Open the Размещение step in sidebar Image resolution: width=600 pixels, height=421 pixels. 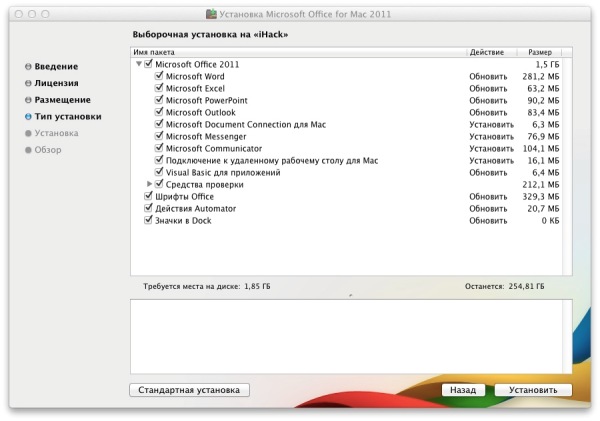(63, 100)
